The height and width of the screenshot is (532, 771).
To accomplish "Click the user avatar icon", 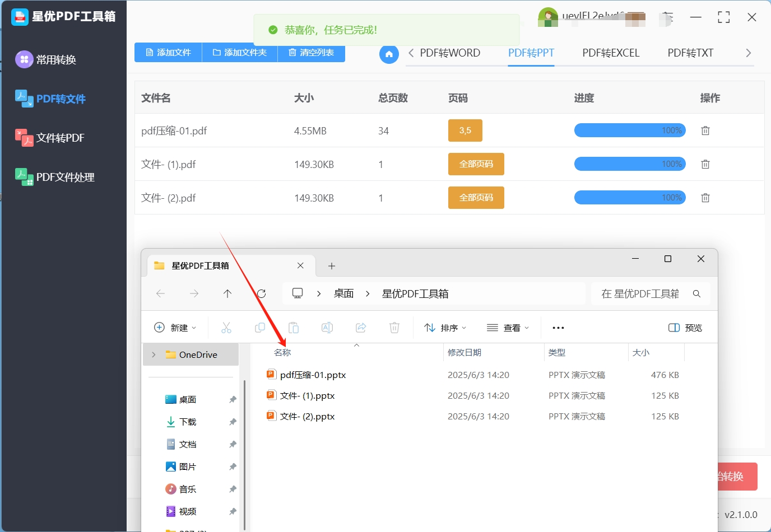I will coord(547,17).
